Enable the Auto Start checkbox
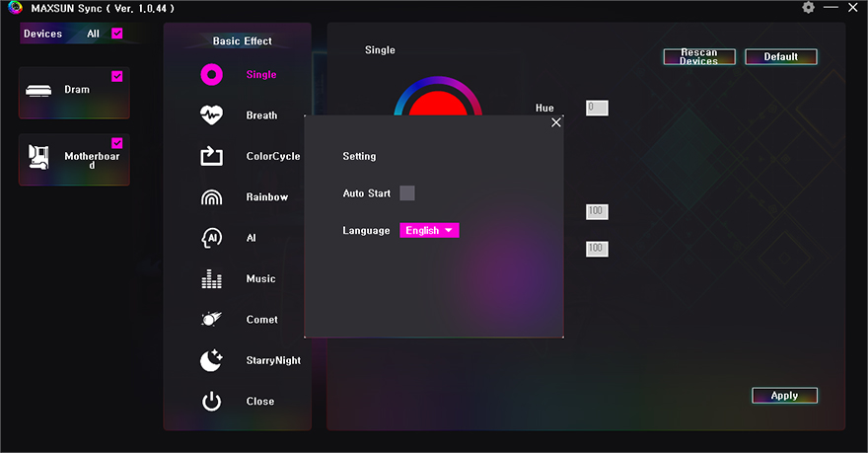This screenshot has height=453, width=868. coord(407,193)
